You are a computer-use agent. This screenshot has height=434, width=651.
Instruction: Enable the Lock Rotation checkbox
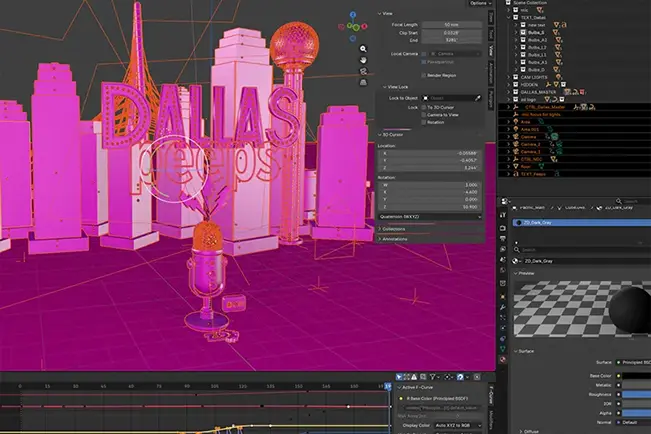pos(424,123)
